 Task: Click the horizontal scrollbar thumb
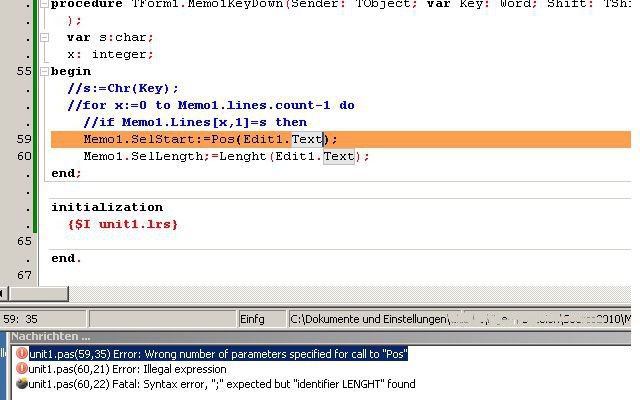pyautogui.click(x=40, y=293)
